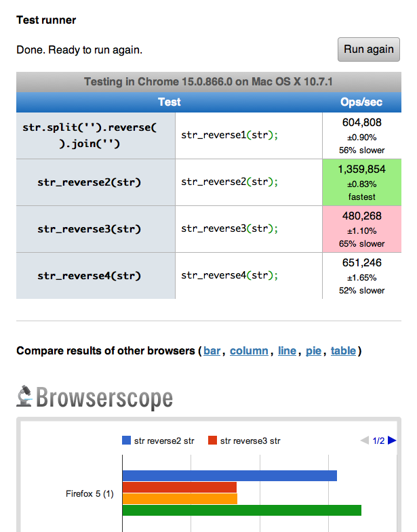Viewport: 417px width, 532px height.
Task: Click the Test runner heading
Action: point(46,20)
